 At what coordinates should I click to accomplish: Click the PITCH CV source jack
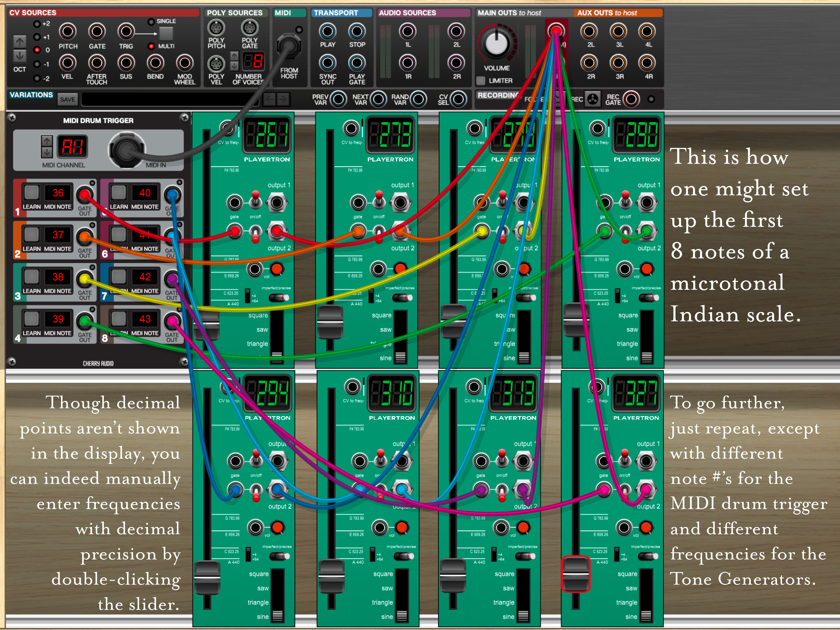pos(68,31)
